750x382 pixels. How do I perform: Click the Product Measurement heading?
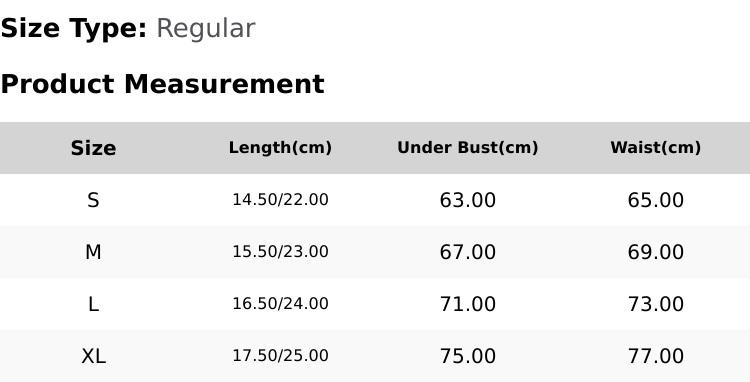click(x=163, y=84)
